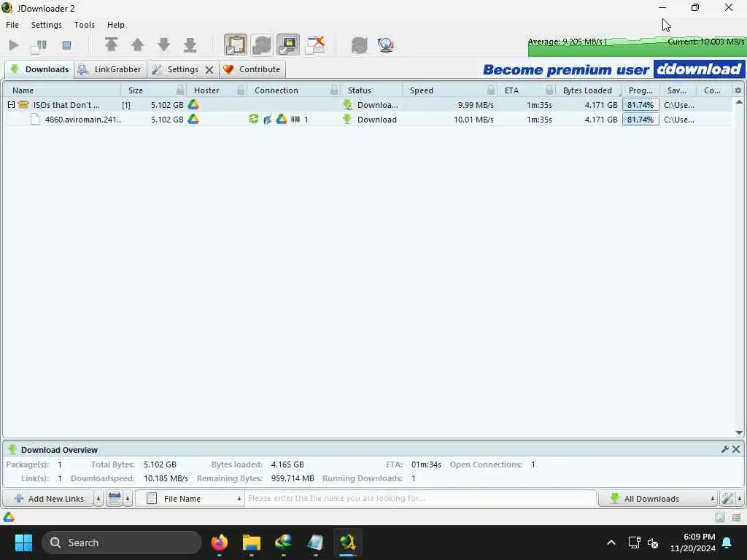Toggle the Hoster column lock icon
747x560 pixels.
(x=241, y=90)
